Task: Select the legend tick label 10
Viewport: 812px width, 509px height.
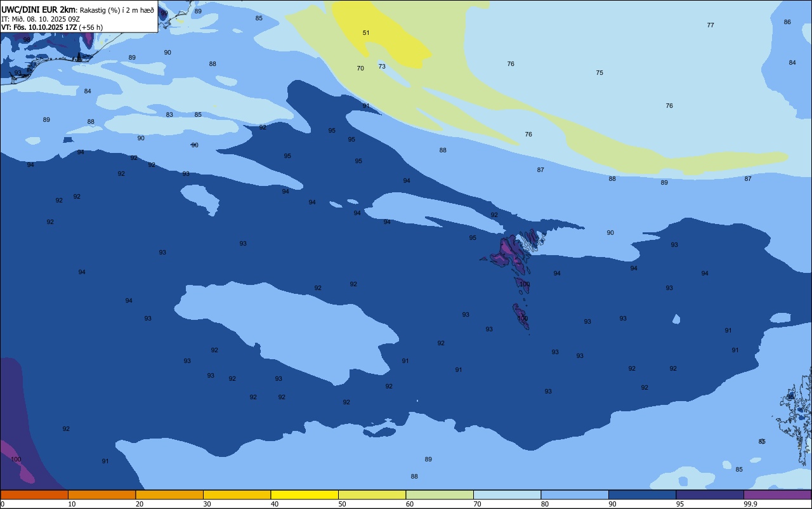Action: pos(72,504)
